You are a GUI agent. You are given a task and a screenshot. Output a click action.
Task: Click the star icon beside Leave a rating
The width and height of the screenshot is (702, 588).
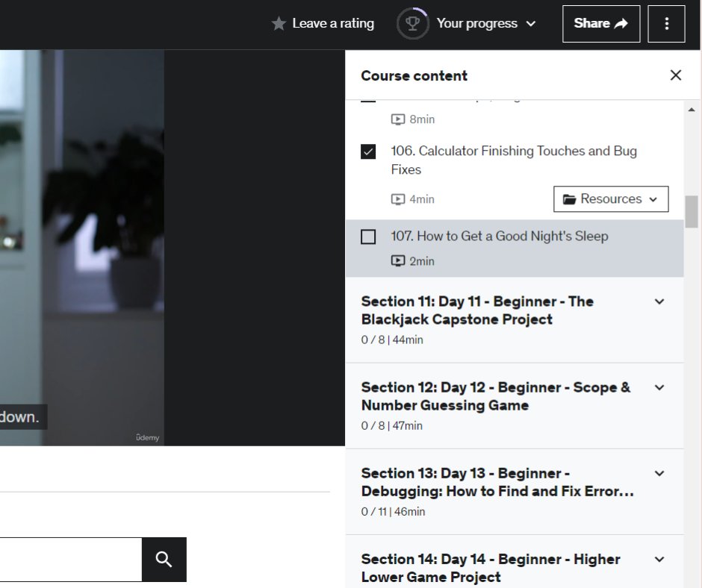279,23
